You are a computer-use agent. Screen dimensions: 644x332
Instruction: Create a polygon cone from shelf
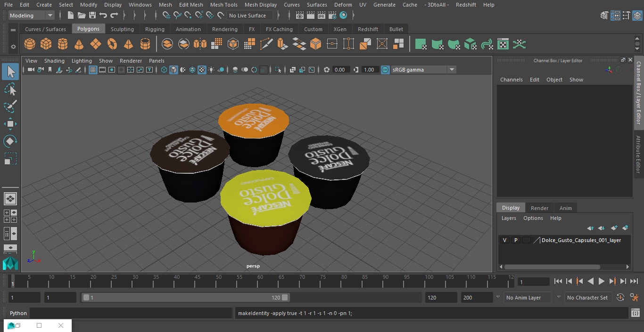pos(79,44)
